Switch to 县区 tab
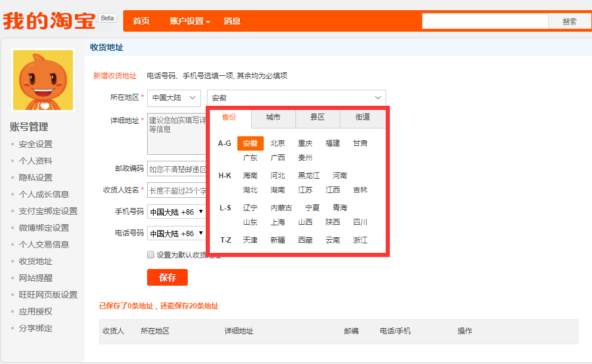592x364 pixels. click(318, 117)
